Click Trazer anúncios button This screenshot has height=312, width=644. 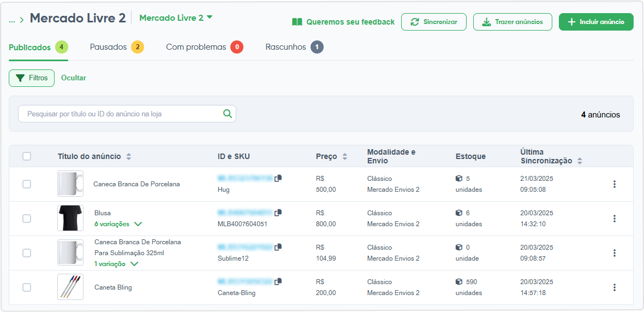[x=512, y=22]
